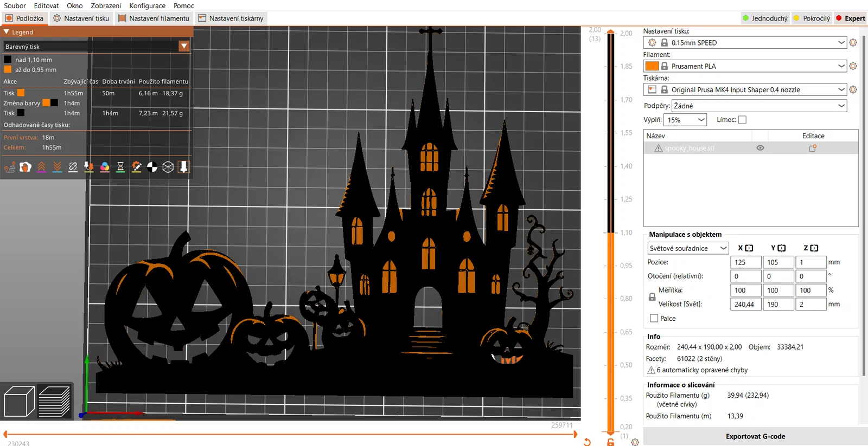Screen dimensions: 868x446
Task: Toggle the center of gravity icon
Action: pyautogui.click(x=152, y=167)
